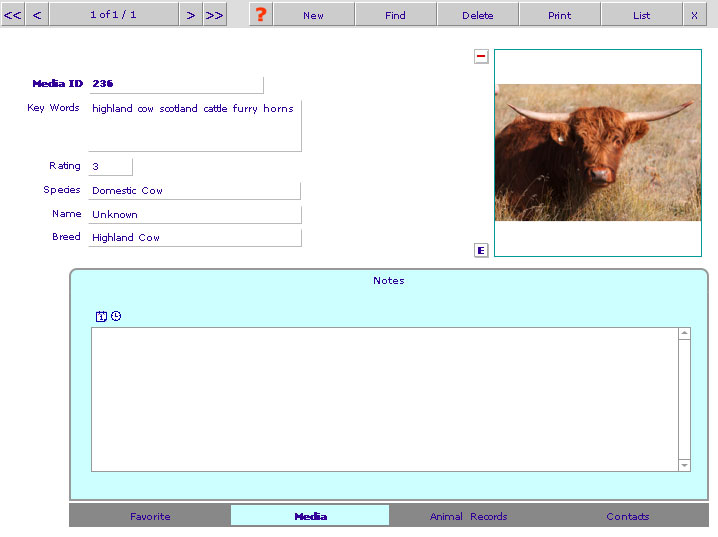The height and width of the screenshot is (537, 718).
Task: Jump to last record with >> button
Action: [214, 15]
